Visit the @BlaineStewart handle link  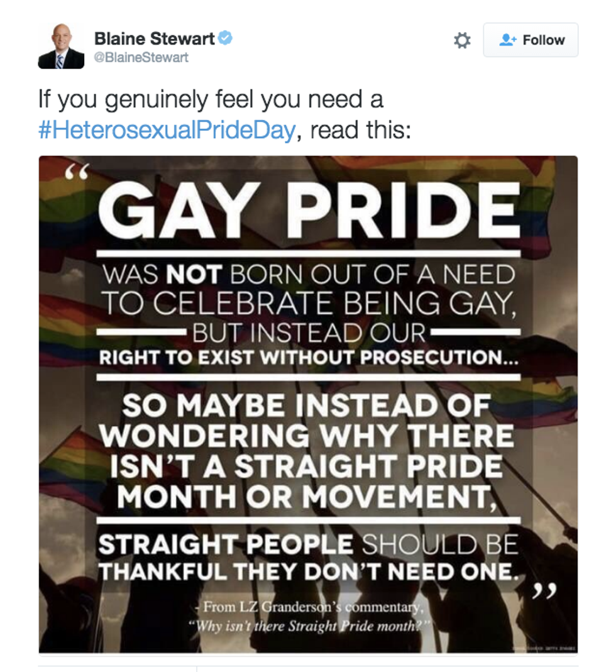click(141, 57)
